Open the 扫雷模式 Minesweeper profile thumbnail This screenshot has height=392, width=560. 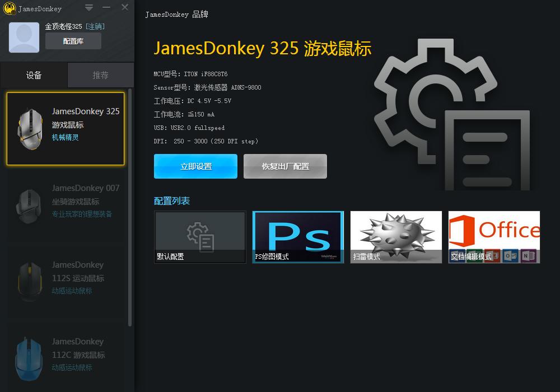395,237
